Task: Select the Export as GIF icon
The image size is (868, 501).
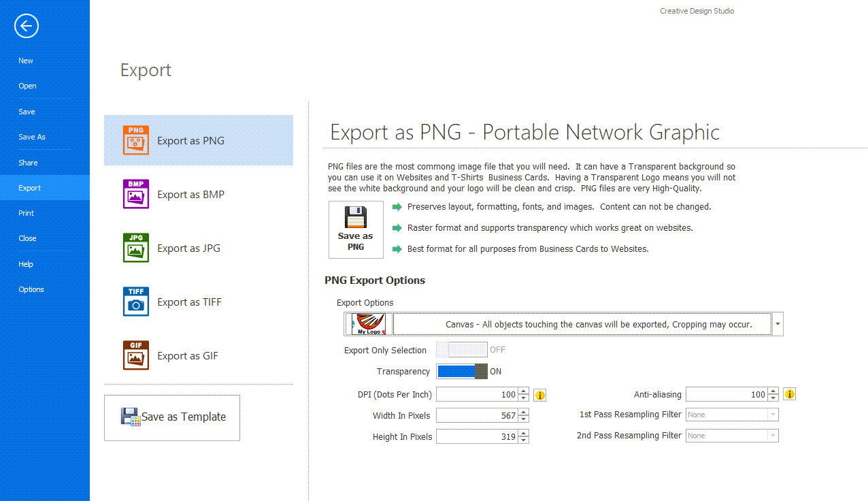Action: (136, 355)
